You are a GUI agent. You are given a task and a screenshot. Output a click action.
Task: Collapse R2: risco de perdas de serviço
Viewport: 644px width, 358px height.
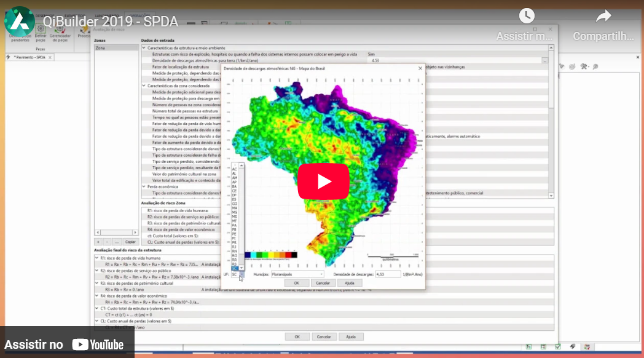(97, 271)
